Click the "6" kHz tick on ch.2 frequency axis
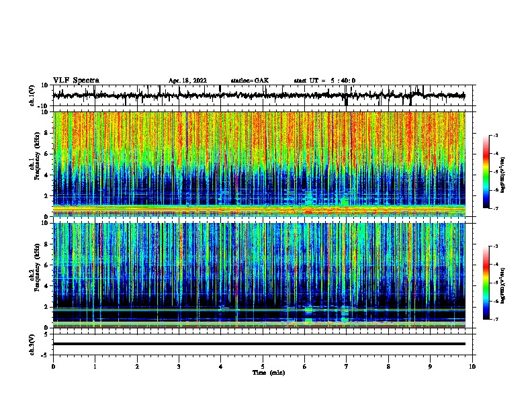The image size is (532, 411). (47, 265)
